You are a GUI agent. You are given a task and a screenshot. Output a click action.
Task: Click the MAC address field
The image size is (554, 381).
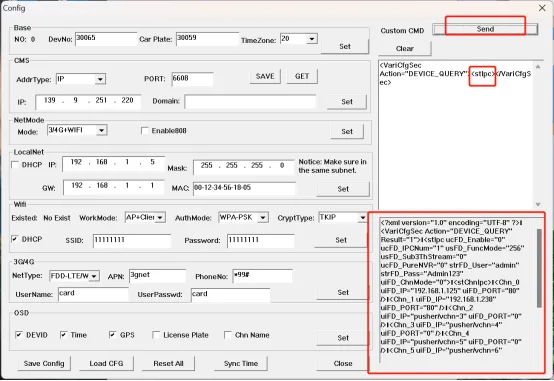pyautogui.click(x=244, y=188)
